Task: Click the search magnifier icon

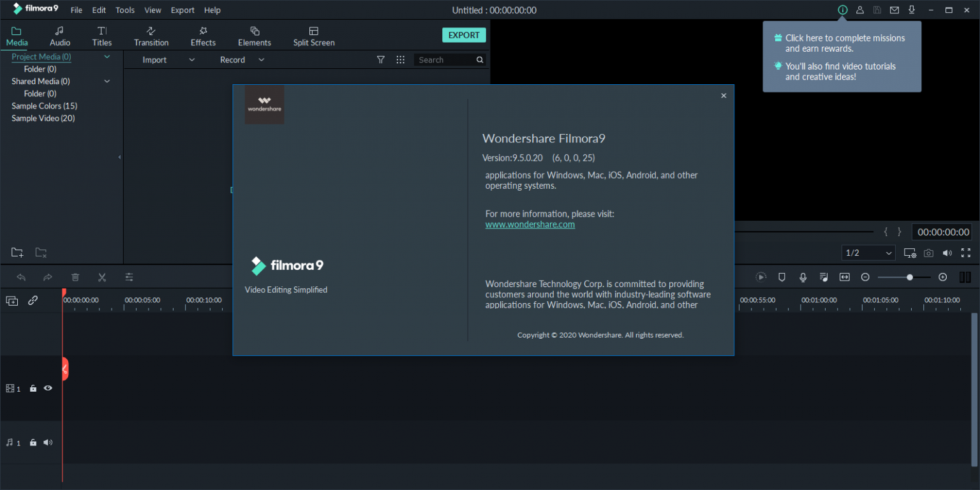Action: 480,60
